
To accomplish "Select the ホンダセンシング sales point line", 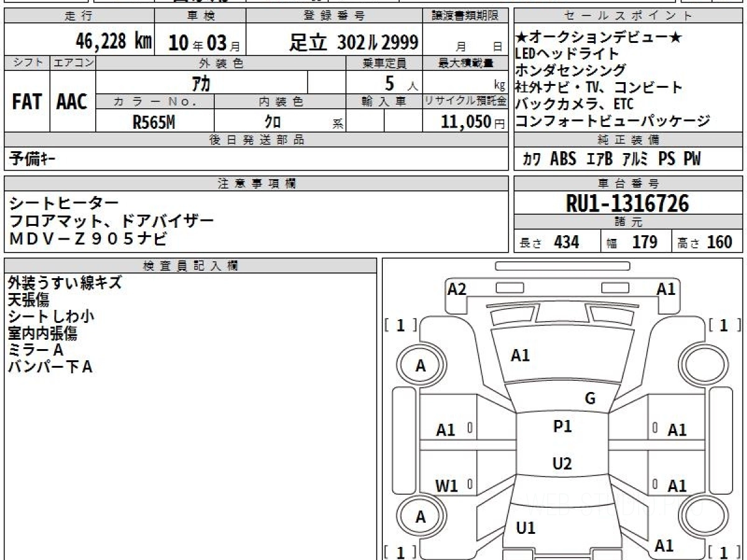I will pyautogui.click(x=571, y=70).
